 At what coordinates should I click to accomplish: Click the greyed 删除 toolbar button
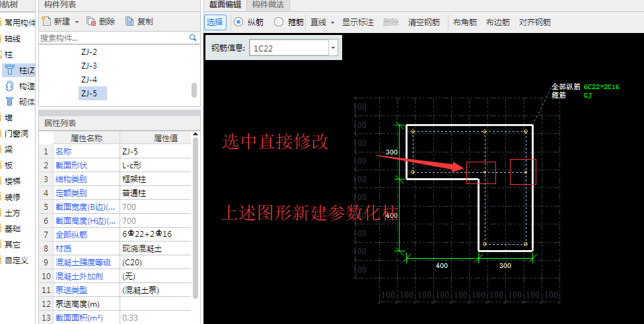(x=390, y=22)
